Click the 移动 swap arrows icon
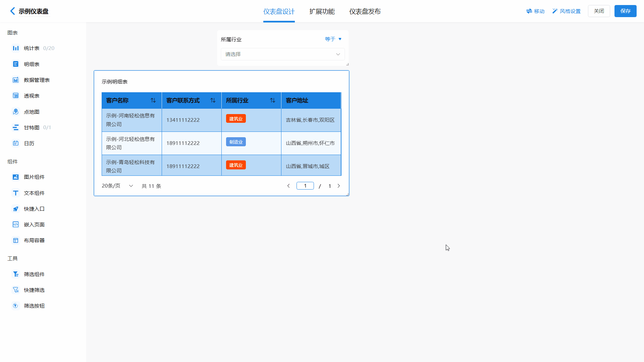The image size is (644, 362). click(529, 11)
